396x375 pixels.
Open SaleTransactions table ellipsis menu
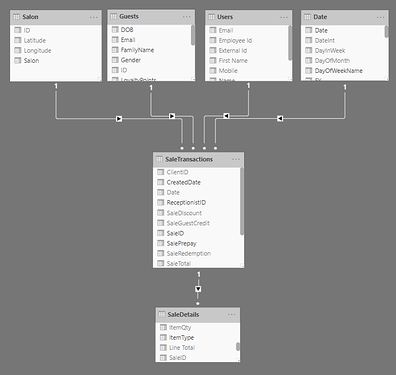(x=236, y=159)
